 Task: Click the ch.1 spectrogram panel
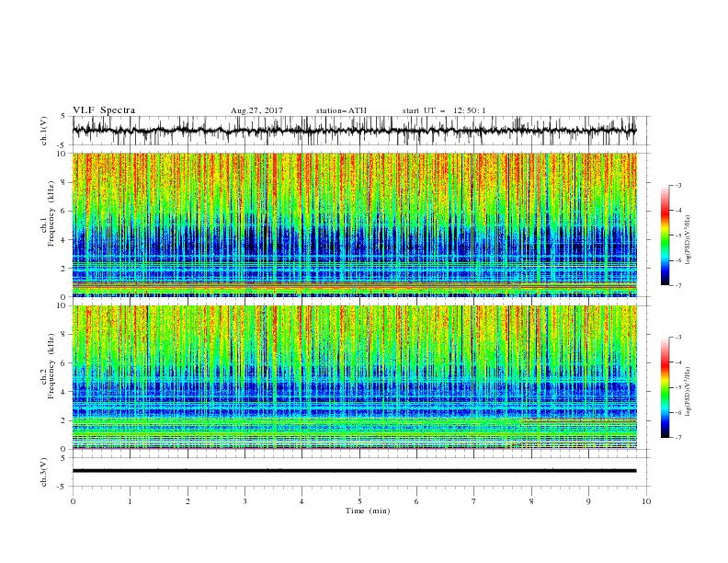[x=354, y=224]
